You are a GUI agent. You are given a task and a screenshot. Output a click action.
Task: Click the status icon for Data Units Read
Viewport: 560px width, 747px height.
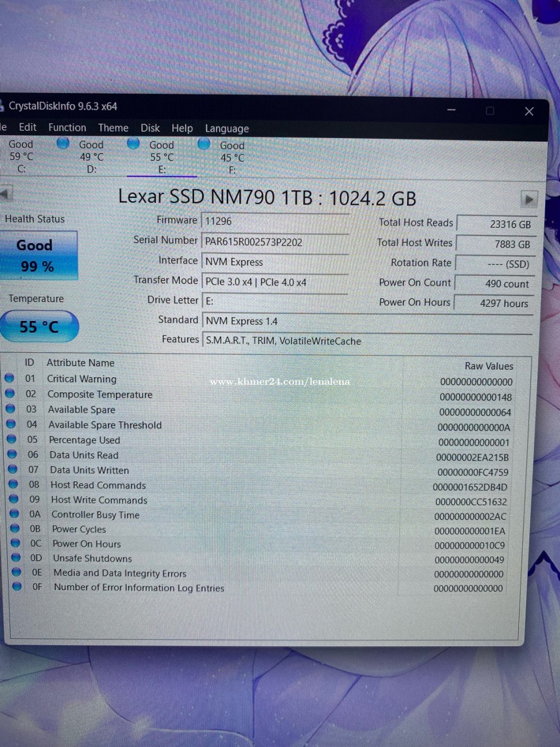point(12,454)
